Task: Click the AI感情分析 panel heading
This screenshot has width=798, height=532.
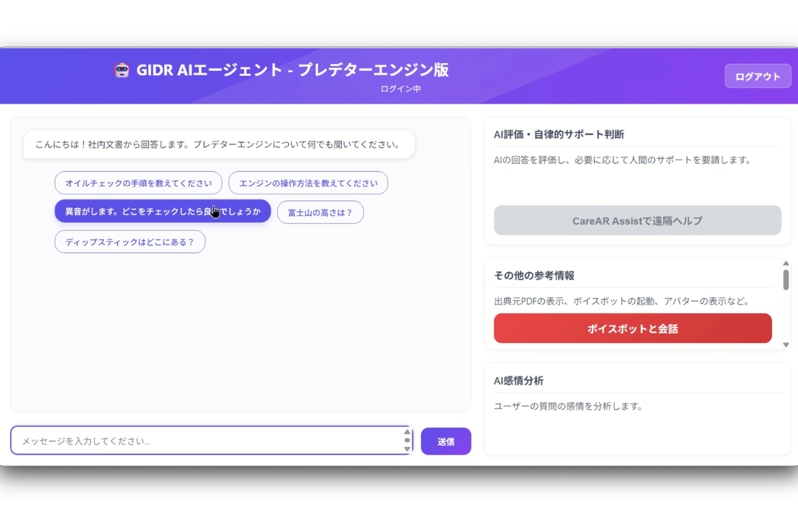Action: (519, 381)
